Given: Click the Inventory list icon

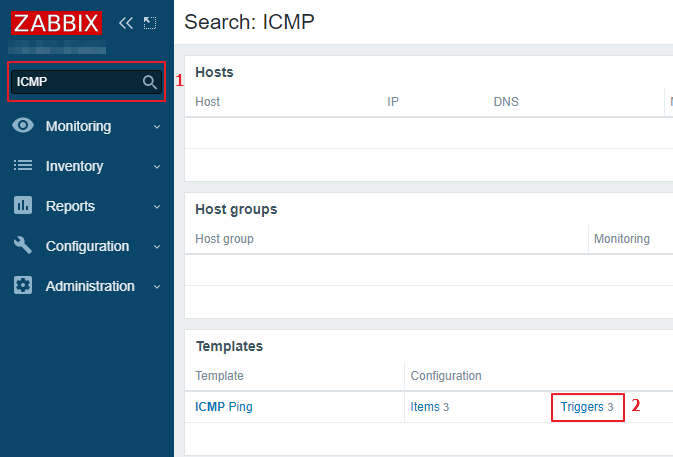Looking at the screenshot, I should point(23,165).
